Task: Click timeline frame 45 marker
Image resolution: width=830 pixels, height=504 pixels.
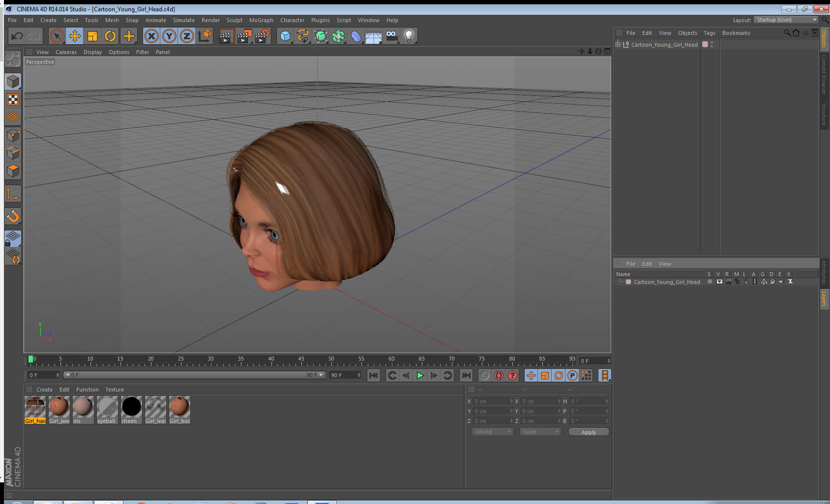Action: [x=301, y=359]
